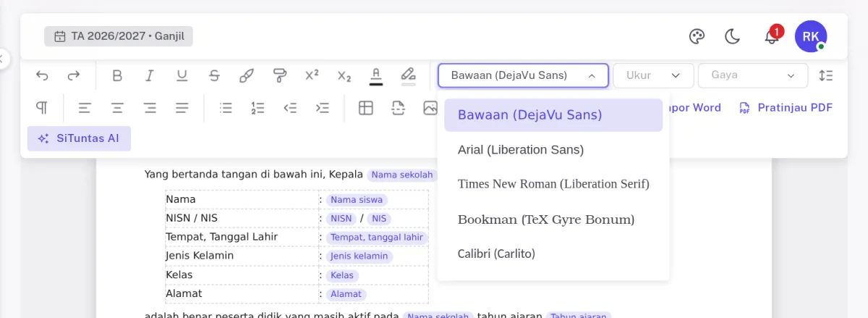Insert a numbered list
The height and width of the screenshot is (318, 868).
(258, 108)
